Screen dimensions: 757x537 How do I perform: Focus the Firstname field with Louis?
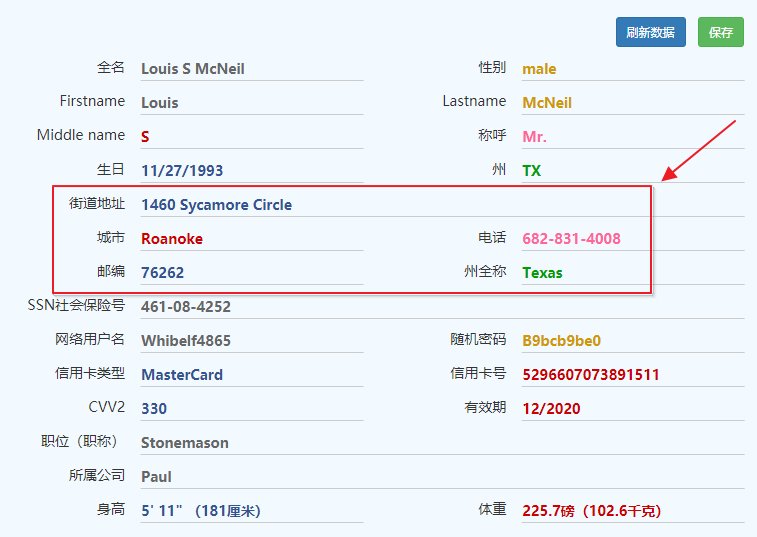(251, 103)
